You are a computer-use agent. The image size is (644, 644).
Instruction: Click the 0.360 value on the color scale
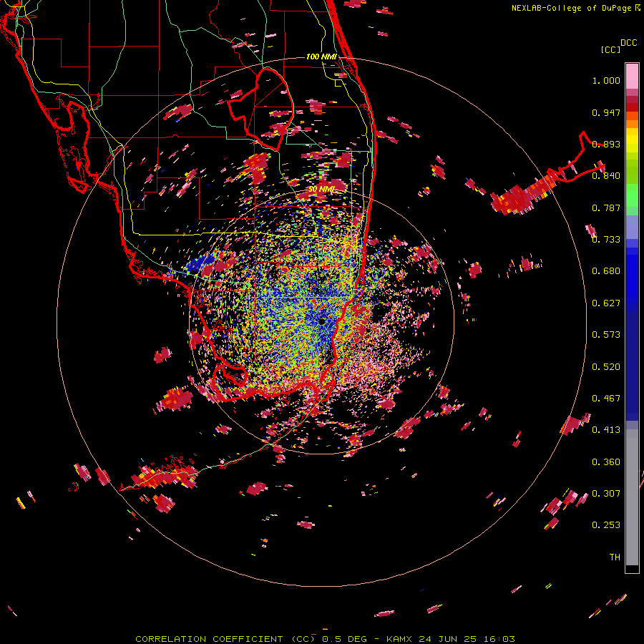606,462
